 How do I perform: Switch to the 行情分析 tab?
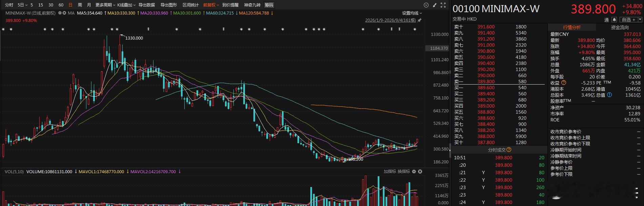(572, 27)
